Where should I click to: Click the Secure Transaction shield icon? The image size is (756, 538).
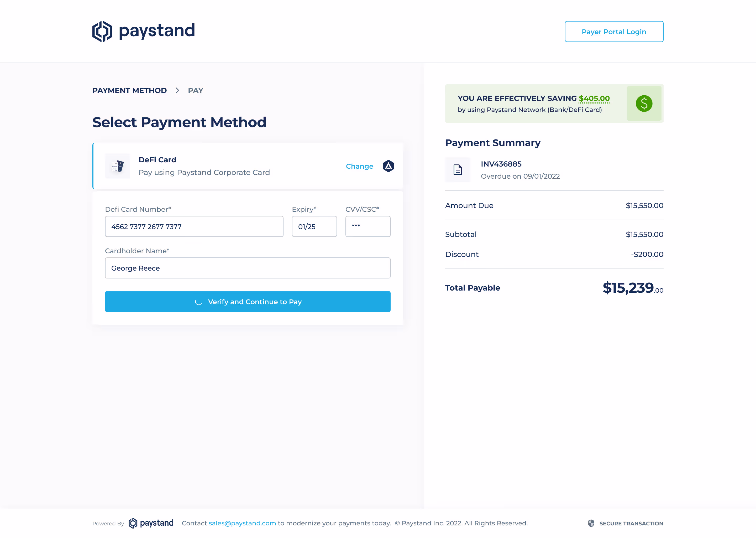591,523
